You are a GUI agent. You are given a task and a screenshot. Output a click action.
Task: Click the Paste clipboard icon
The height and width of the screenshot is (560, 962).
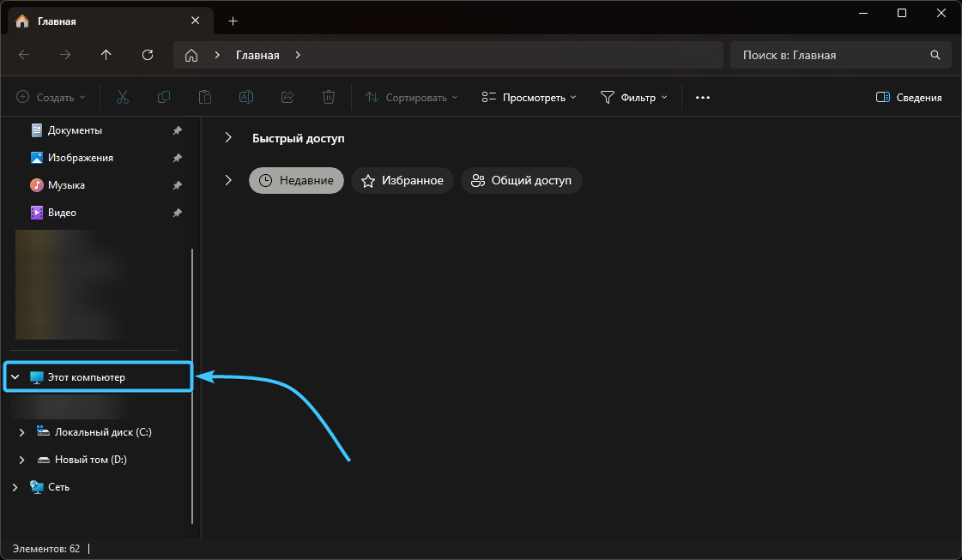point(205,98)
